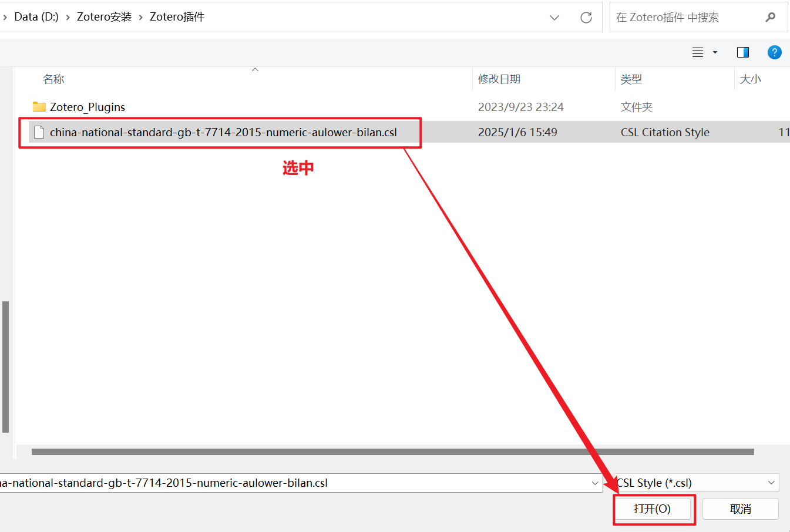Select the Zotero_Plugins folder name
790x532 pixels.
tap(88, 107)
